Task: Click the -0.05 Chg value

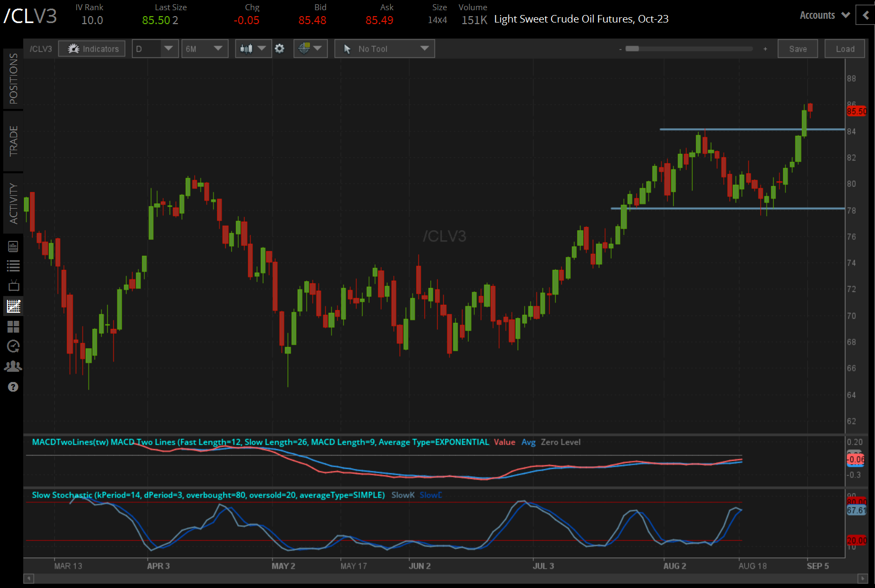Action: point(247,20)
